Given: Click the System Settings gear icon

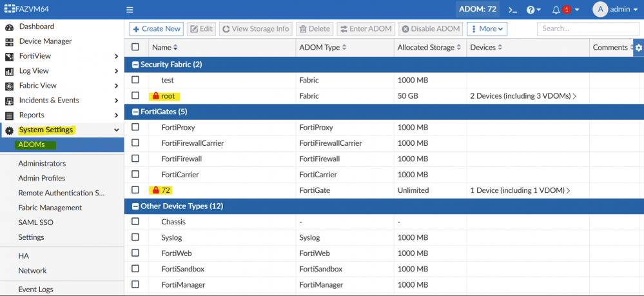Looking at the screenshot, I should (9, 131).
